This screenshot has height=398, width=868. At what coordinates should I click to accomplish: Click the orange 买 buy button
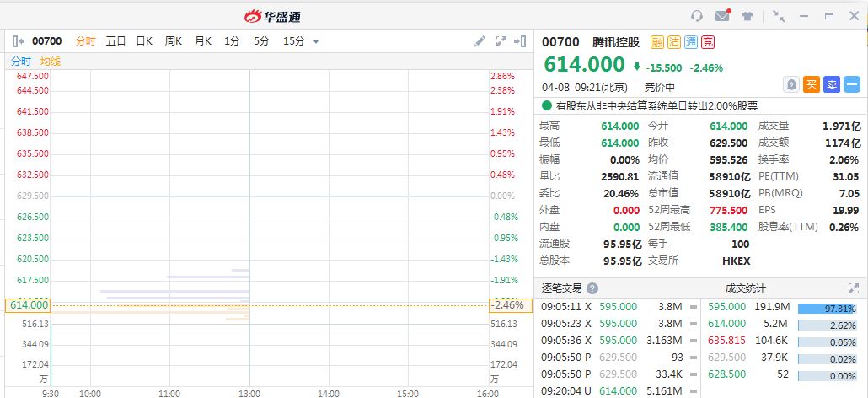pos(811,84)
